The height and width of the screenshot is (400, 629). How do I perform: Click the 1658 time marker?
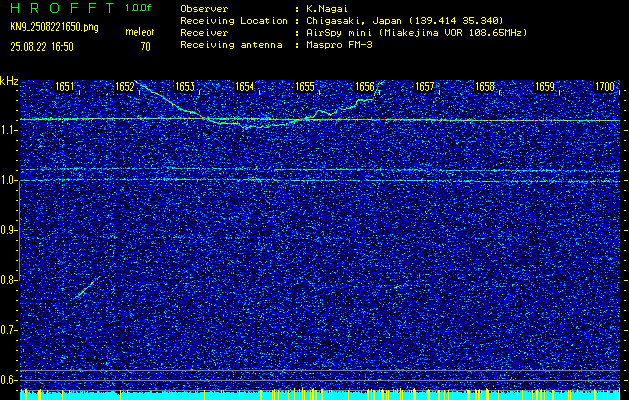tap(485, 87)
